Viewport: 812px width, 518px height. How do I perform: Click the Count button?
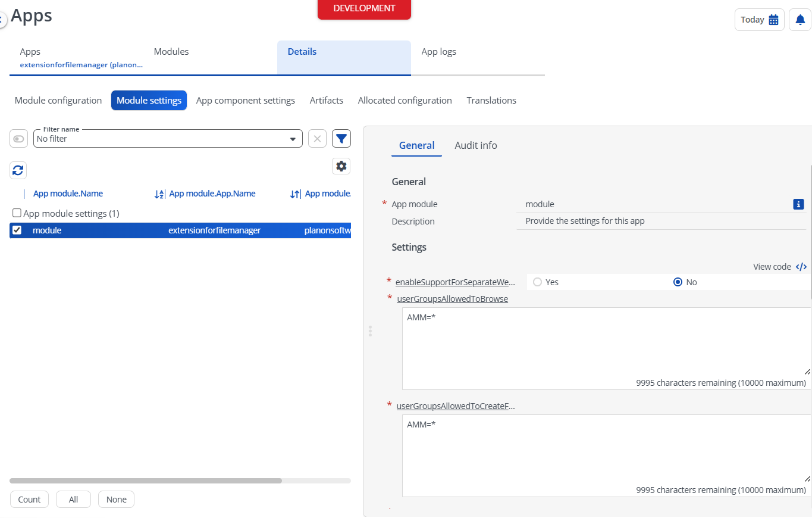click(x=29, y=500)
